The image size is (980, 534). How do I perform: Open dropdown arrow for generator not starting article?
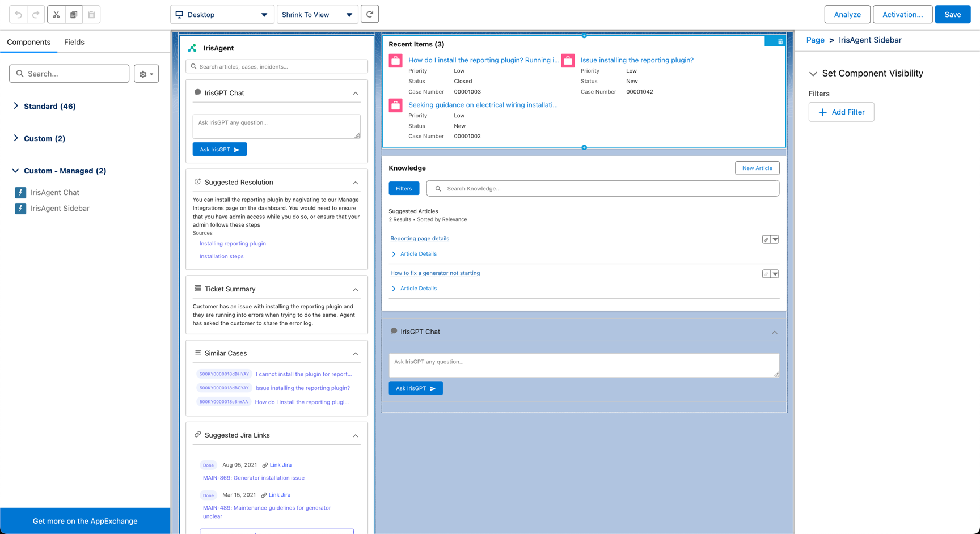coord(775,274)
